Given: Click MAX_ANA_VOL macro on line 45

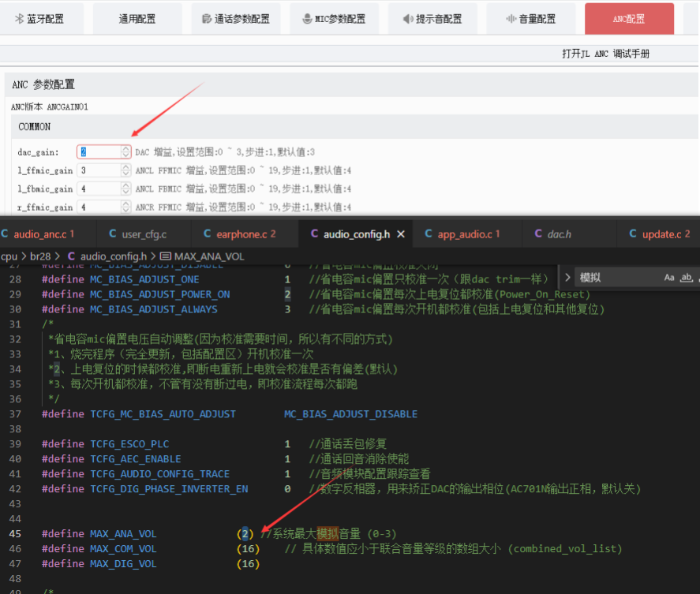Looking at the screenshot, I should tap(123, 534).
